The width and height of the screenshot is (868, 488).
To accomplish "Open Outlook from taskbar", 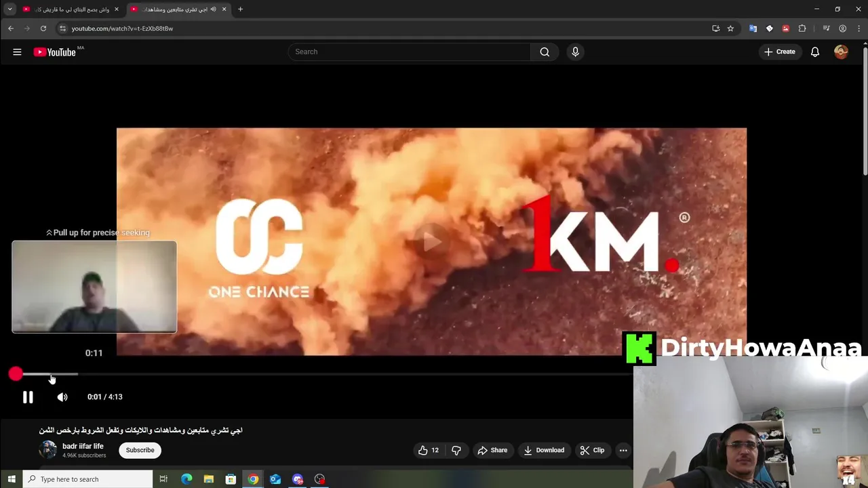I will (275, 479).
